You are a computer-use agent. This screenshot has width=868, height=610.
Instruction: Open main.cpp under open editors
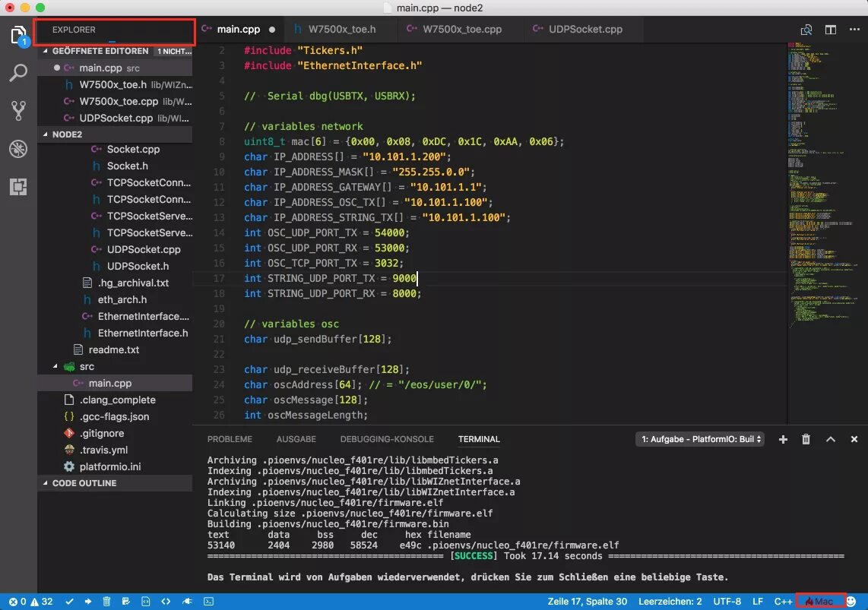coord(116,68)
